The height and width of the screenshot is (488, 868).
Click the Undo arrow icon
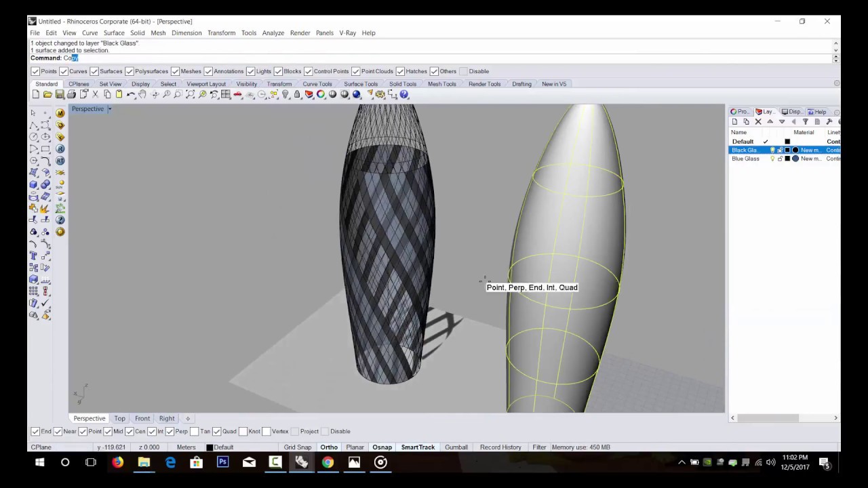click(x=131, y=95)
